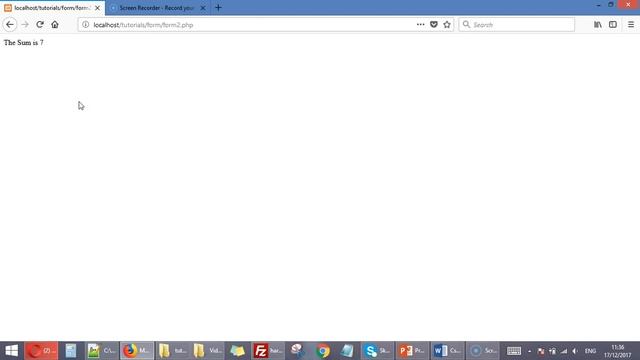Image resolution: width=640 pixels, height=360 pixels.
Task: Open Google Chrome from the taskbar
Action: (x=322, y=351)
